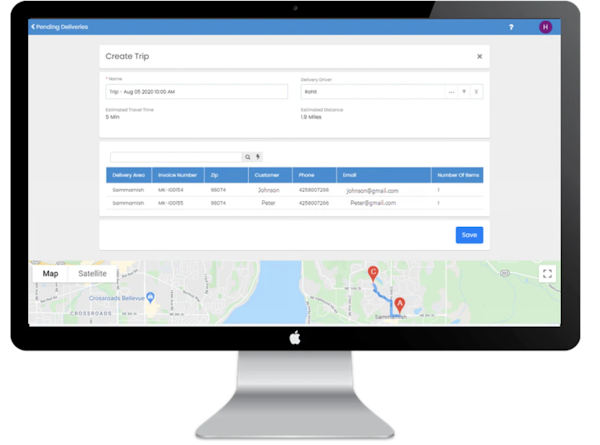The image size is (600, 445).
Task: Go back to Pending Deliveries
Action: [60, 27]
